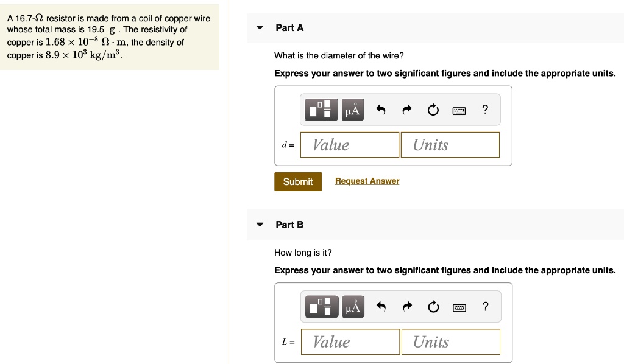Collapse the Part B section
Image resolution: width=624 pixels, height=364 pixels.
(260, 225)
